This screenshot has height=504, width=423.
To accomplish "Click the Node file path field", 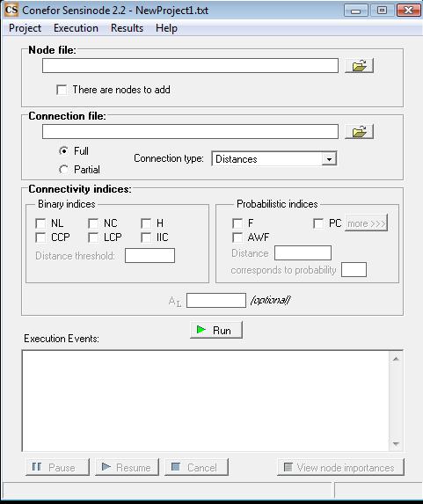I will point(190,66).
